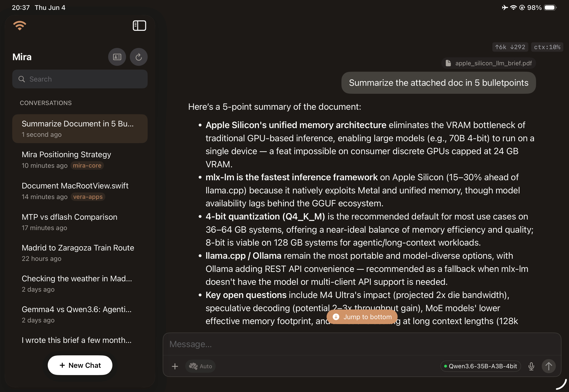This screenshot has height=392, width=569.
Task: Click the brain icon in Auto button
Action: pos(193,366)
